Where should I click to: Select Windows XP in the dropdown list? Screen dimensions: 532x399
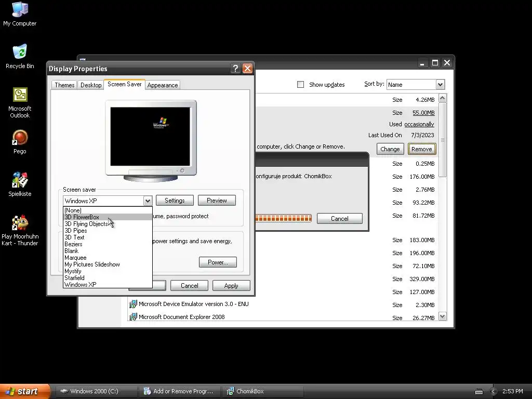click(x=108, y=285)
